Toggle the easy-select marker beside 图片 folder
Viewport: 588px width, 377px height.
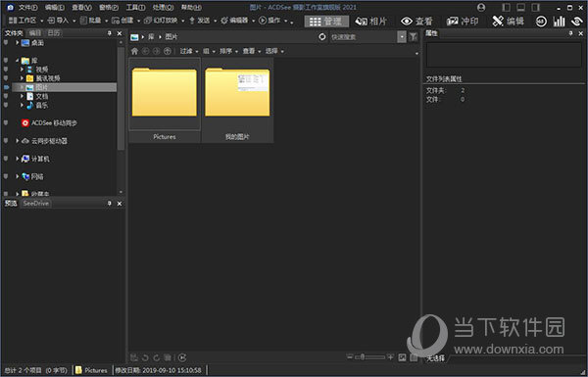tap(6, 87)
